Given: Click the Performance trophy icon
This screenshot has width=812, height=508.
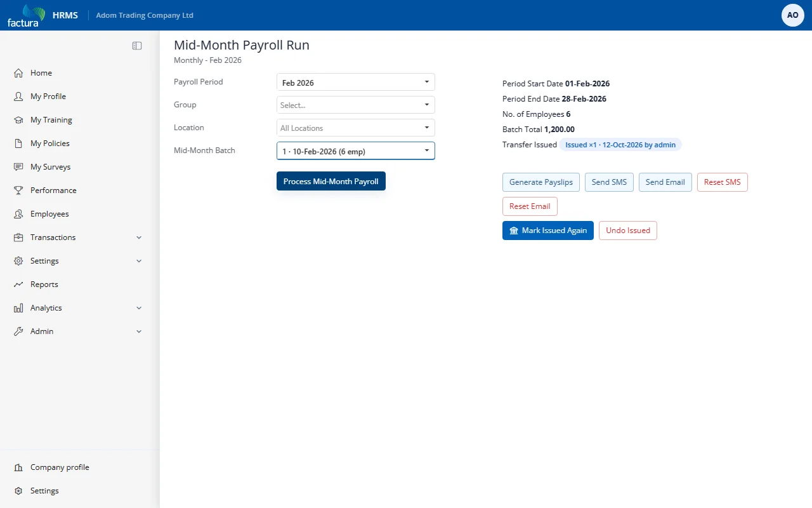Looking at the screenshot, I should (18, 190).
